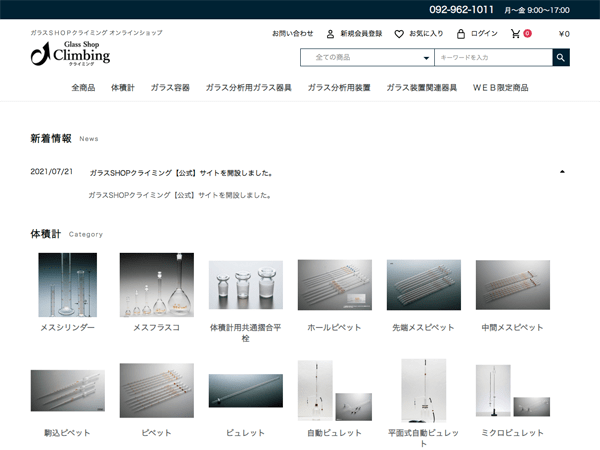This screenshot has height=450, width=600.
Task: Open the ミクロビュレット product image
Action: tap(513, 390)
